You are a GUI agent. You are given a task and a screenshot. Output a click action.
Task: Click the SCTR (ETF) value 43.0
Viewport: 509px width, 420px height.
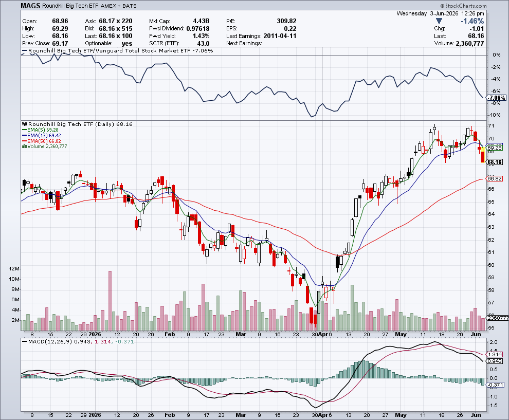203,44
